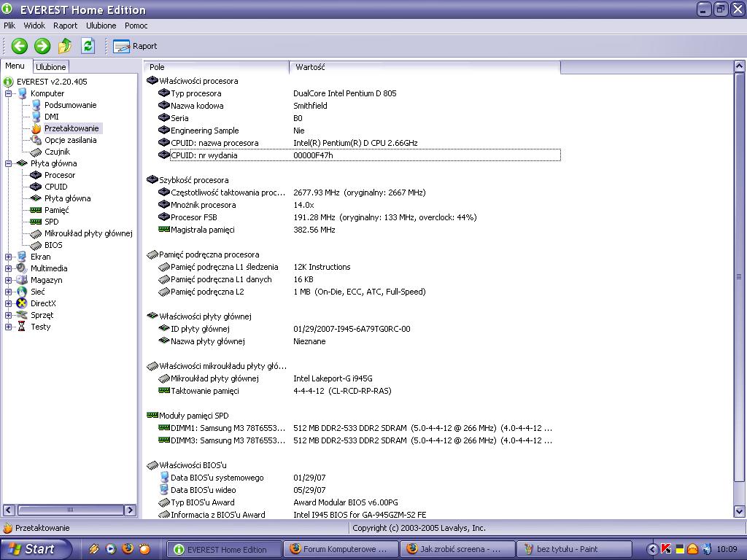Expand the Sieć tree branch

tap(8, 292)
